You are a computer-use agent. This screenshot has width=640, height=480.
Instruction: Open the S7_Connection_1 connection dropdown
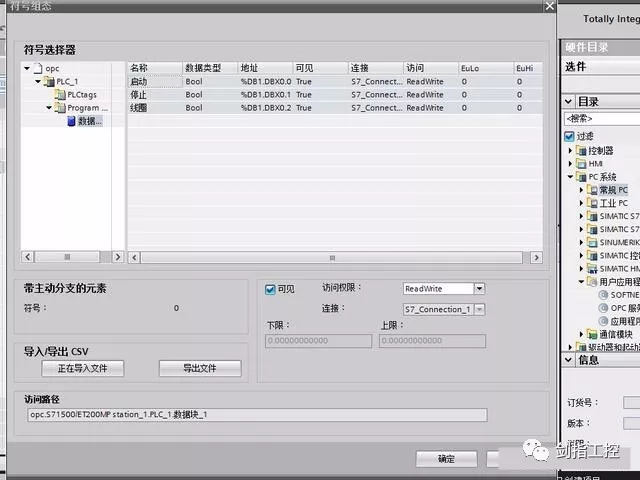[x=479, y=310]
